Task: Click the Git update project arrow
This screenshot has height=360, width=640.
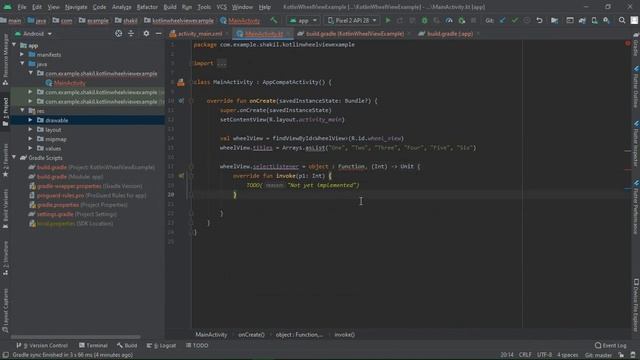Action: tap(502, 20)
